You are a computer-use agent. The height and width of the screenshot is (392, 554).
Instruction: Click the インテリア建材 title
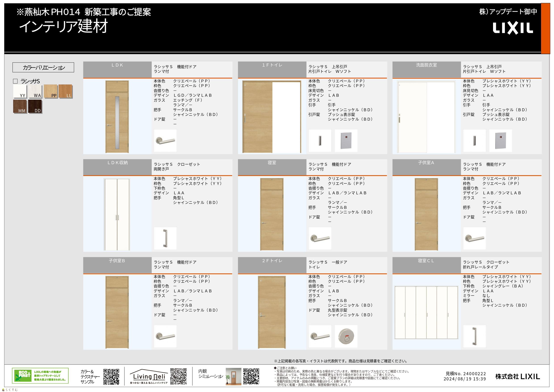click(x=63, y=26)
